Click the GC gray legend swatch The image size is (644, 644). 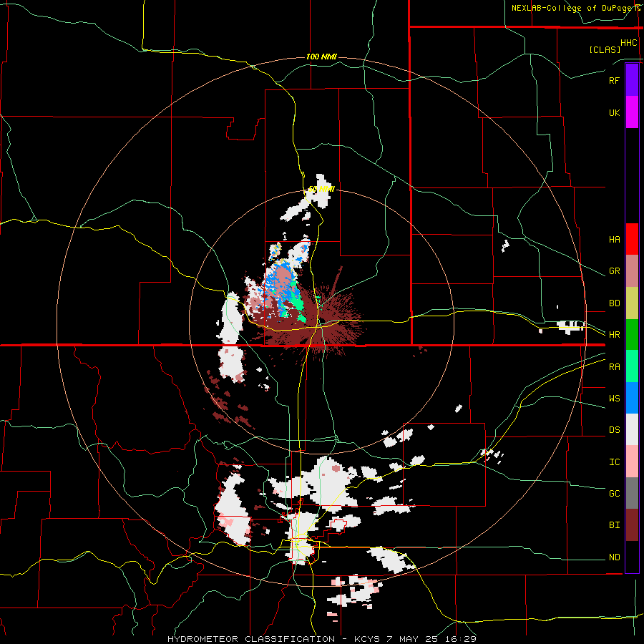pyautogui.click(x=632, y=493)
